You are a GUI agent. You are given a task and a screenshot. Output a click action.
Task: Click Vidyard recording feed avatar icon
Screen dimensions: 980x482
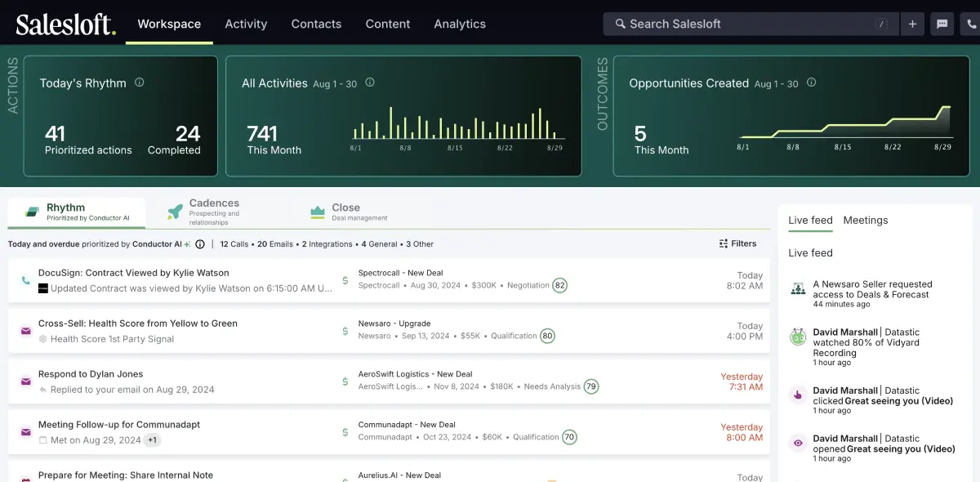(x=798, y=337)
